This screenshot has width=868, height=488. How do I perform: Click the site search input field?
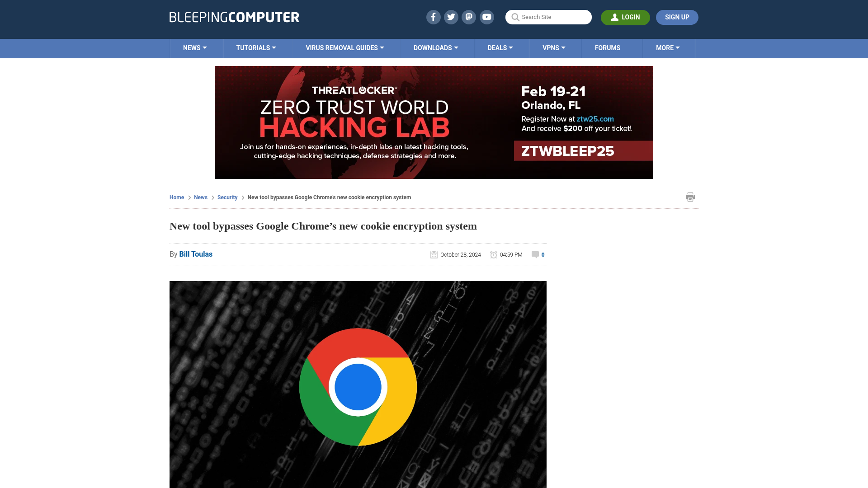pyautogui.click(x=548, y=17)
